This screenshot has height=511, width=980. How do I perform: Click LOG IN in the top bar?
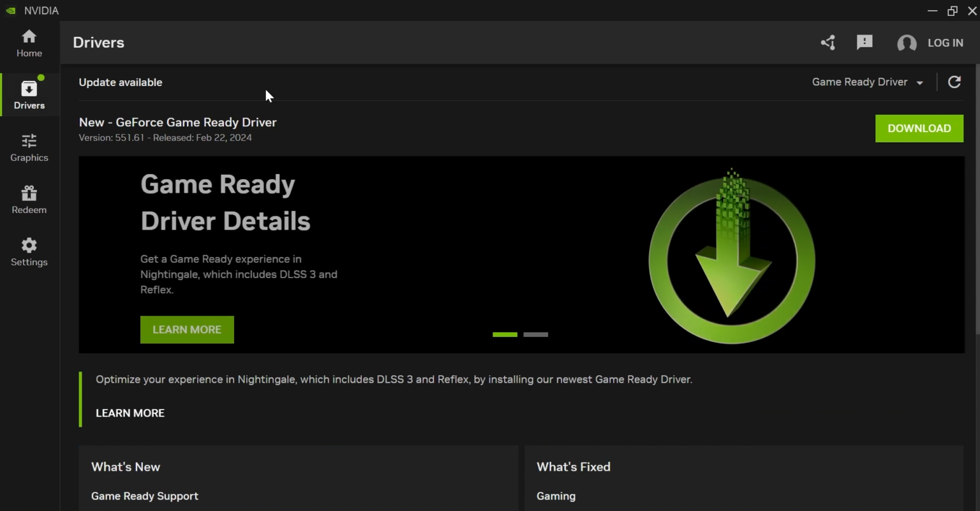coord(946,43)
